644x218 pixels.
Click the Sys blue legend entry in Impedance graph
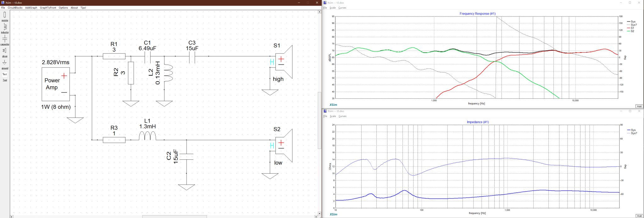[x=631, y=130]
